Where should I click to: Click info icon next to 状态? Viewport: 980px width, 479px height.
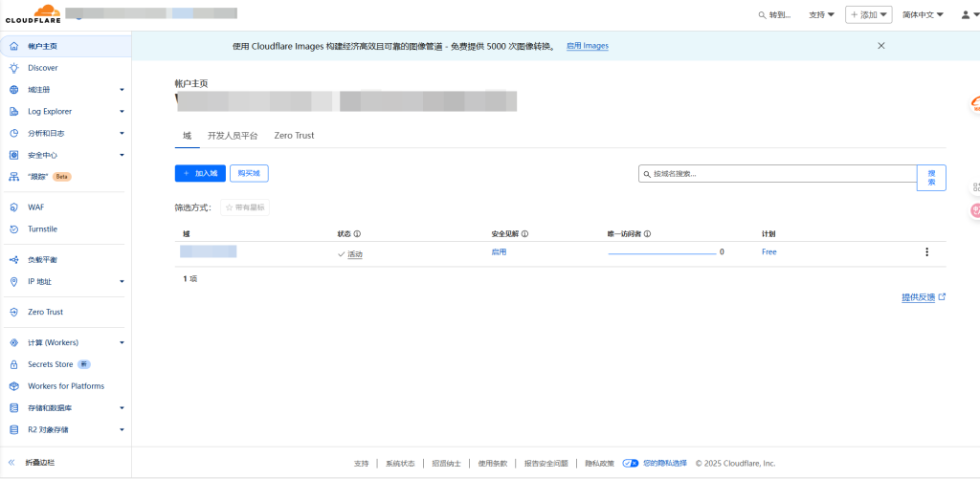pyautogui.click(x=358, y=234)
